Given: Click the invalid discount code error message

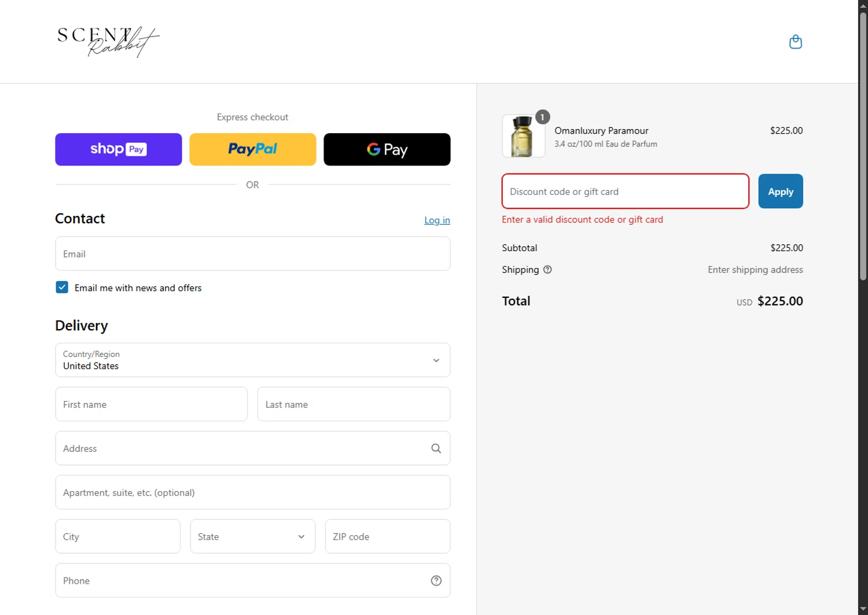Looking at the screenshot, I should coord(582,220).
